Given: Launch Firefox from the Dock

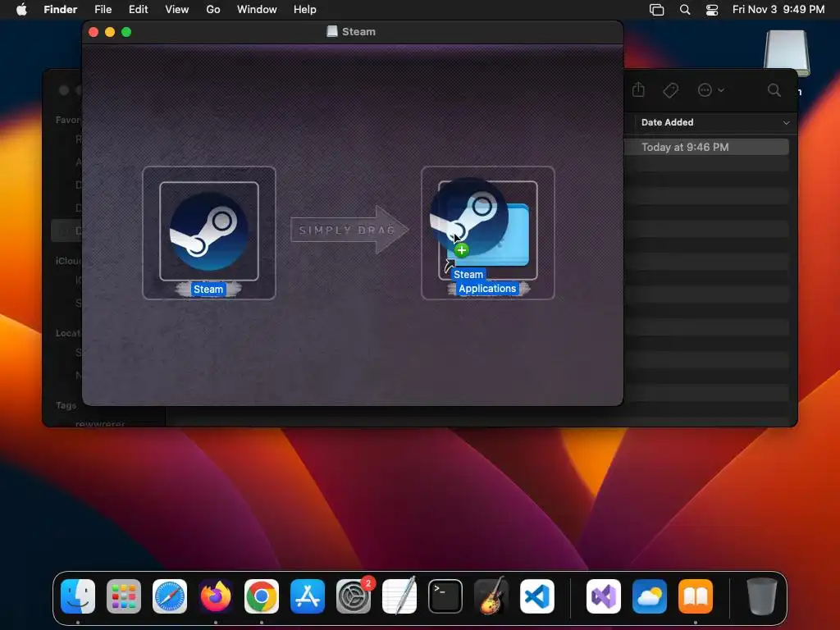Looking at the screenshot, I should [x=216, y=596].
